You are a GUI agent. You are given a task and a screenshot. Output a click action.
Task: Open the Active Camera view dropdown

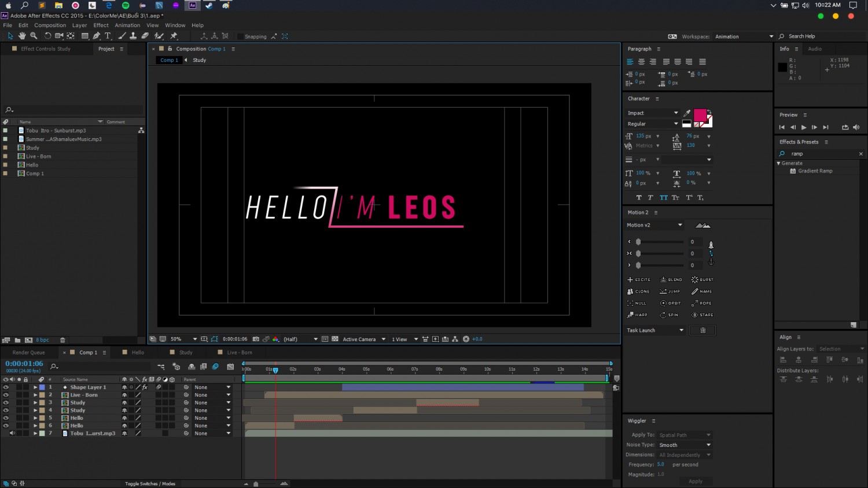[x=364, y=339]
